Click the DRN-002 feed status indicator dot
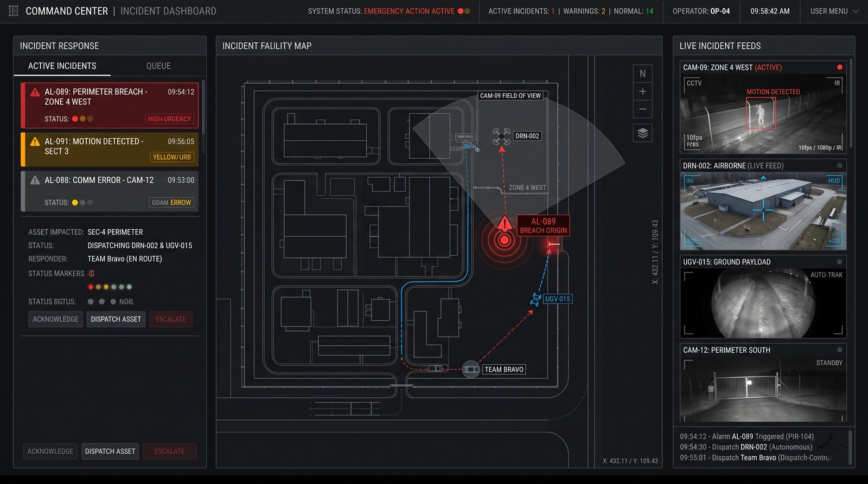The height and width of the screenshot is (484, 868). (x=840, y=165)
